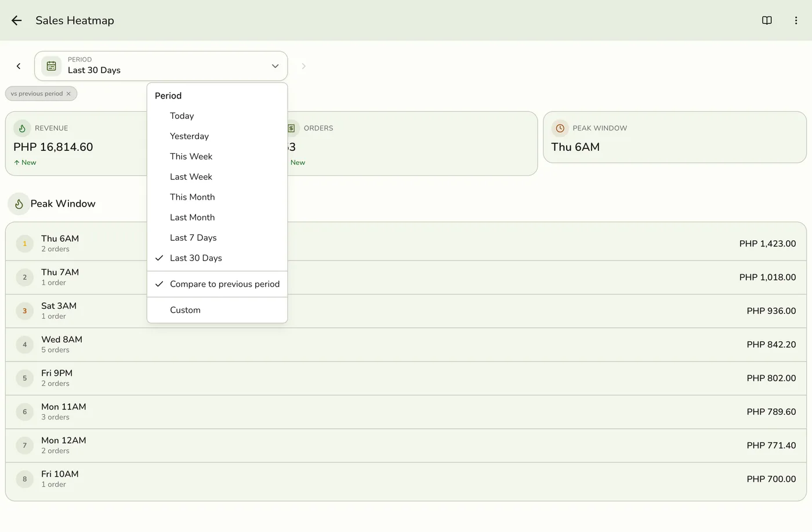Click the PHP 842.20 amount
The image size is (812, 532).
[x=771, y=345]
